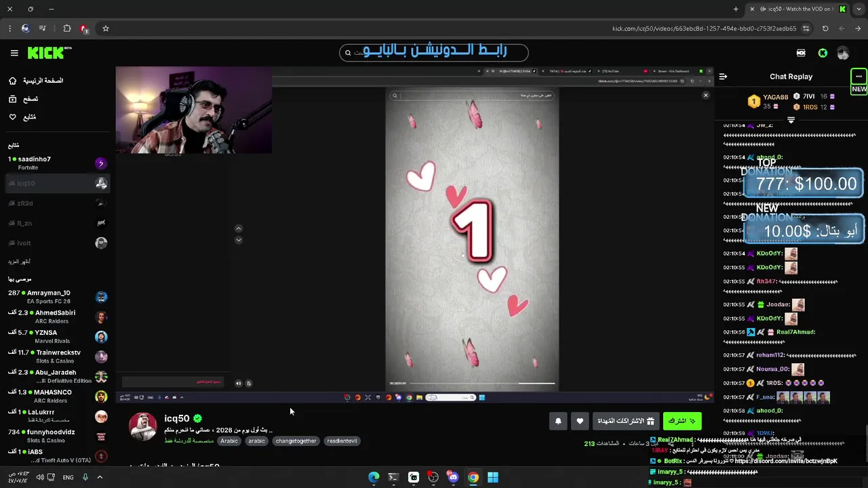The width and height of the screenshot is (868, 488).
Task: Click the volume tray icon
Action: [40, 477]
